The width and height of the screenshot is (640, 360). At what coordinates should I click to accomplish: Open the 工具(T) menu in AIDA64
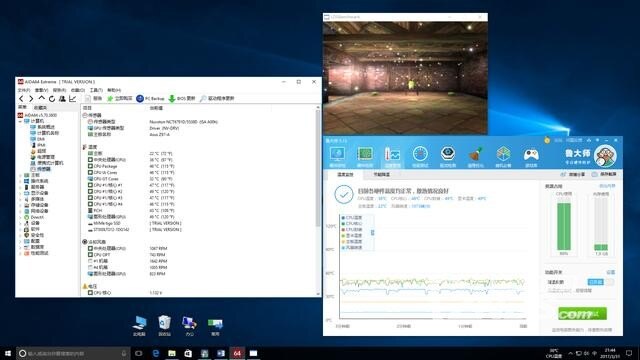pos(96,90)
